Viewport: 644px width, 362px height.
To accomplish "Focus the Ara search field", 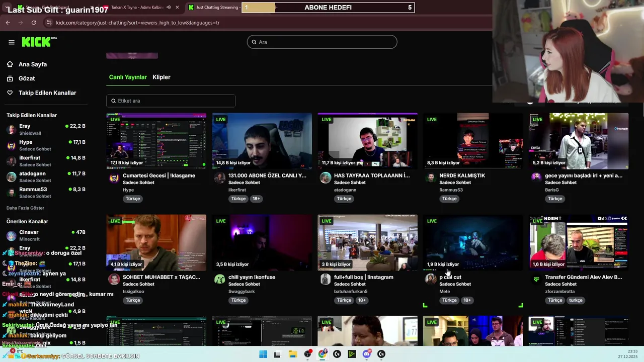I will point(322,42).
